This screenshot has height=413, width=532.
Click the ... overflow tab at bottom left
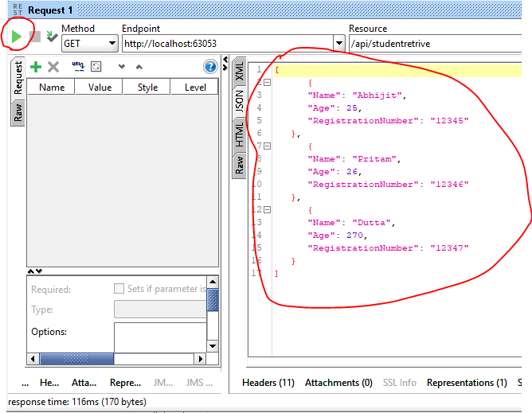click(x=25, y=384)
